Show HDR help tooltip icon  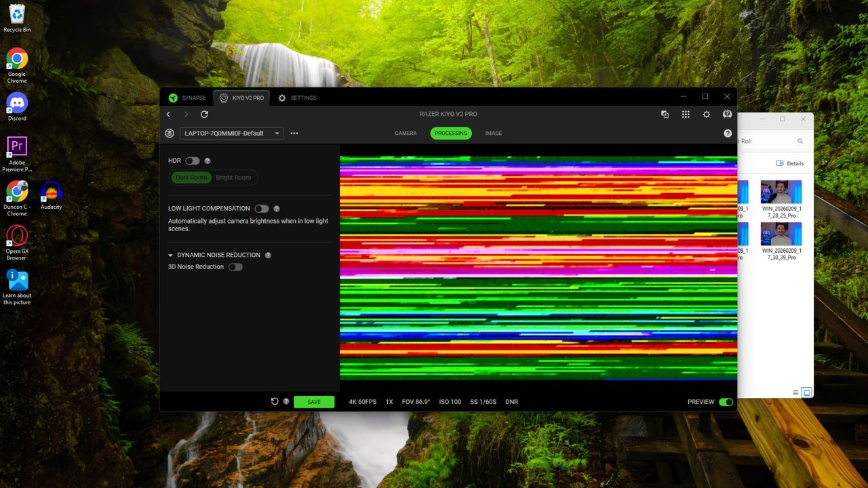point(208,161)
